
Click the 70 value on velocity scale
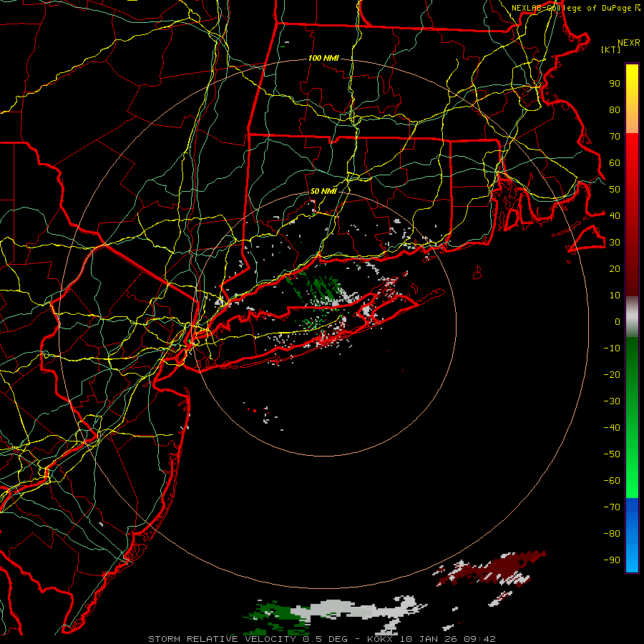(x=615, y=137)
